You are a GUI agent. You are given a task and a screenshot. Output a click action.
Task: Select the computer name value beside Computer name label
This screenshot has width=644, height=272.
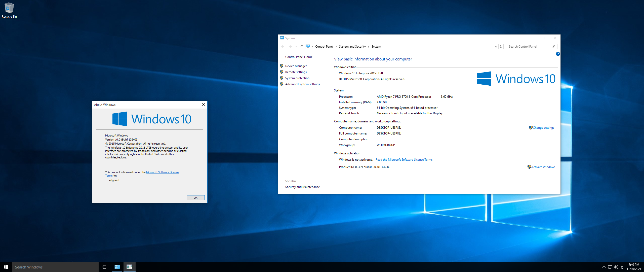(389, 128)
